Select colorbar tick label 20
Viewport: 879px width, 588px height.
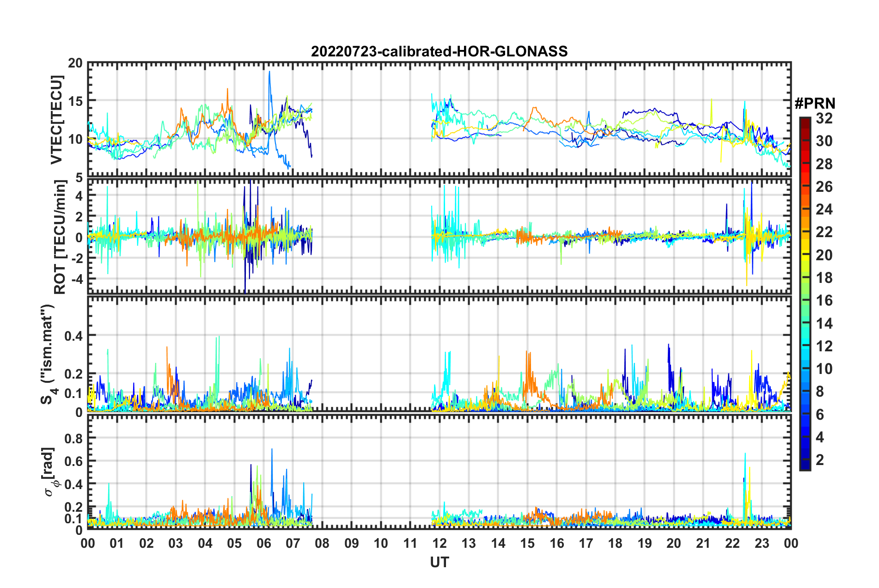click(x=824, y=255)
